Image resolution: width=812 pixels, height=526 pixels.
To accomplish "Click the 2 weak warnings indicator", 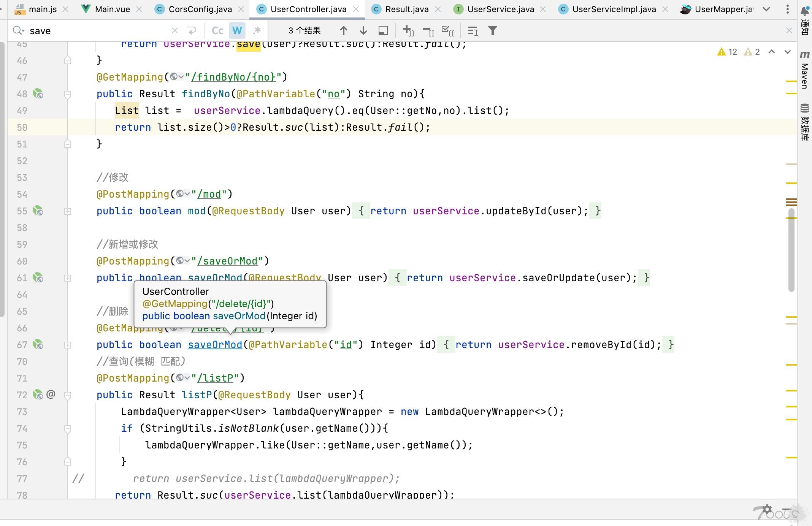I will coord(752,52).
